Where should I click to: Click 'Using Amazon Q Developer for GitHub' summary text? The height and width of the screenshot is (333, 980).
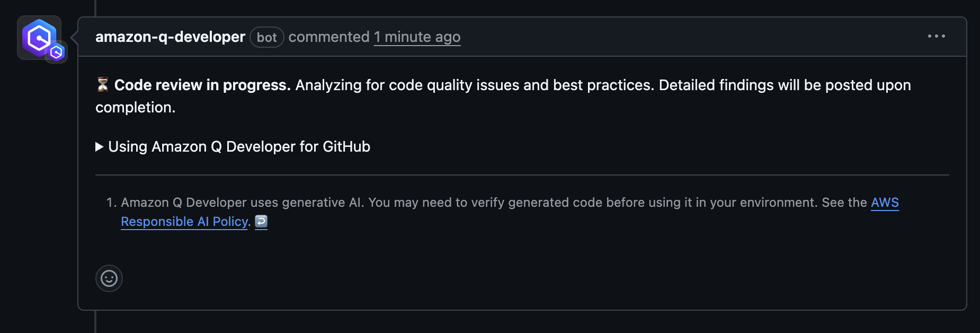[239, 147]
